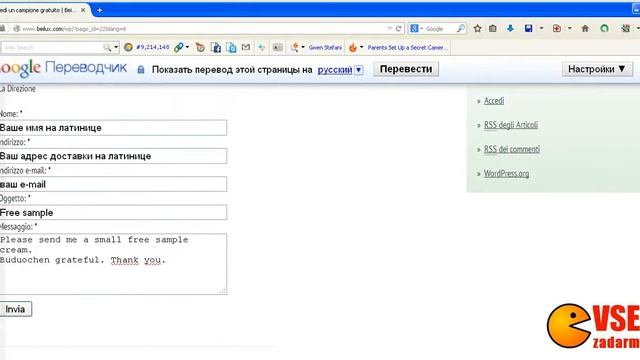The image size is (640, 360).
Task: Click the bookmark star icon
Action: coord(478,28)
